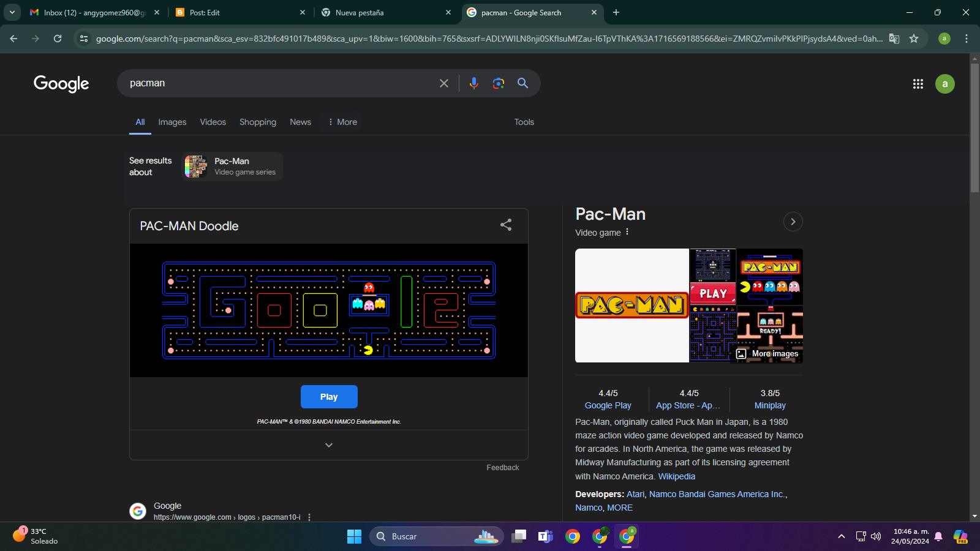Viewport: 980px width, 551px height.
Task: Switch to News results
Action: [x=300, y=122]
